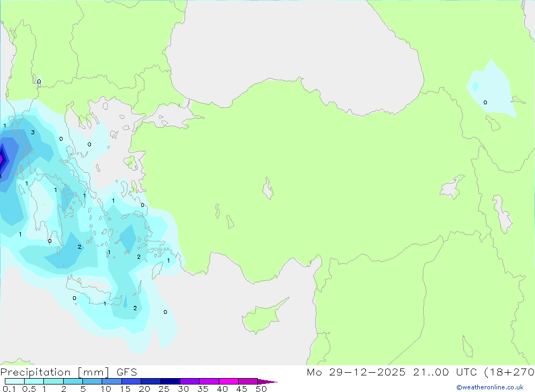Click the '35' legend scale label
This screenshot has width=535, height=392.
point(203,389)
